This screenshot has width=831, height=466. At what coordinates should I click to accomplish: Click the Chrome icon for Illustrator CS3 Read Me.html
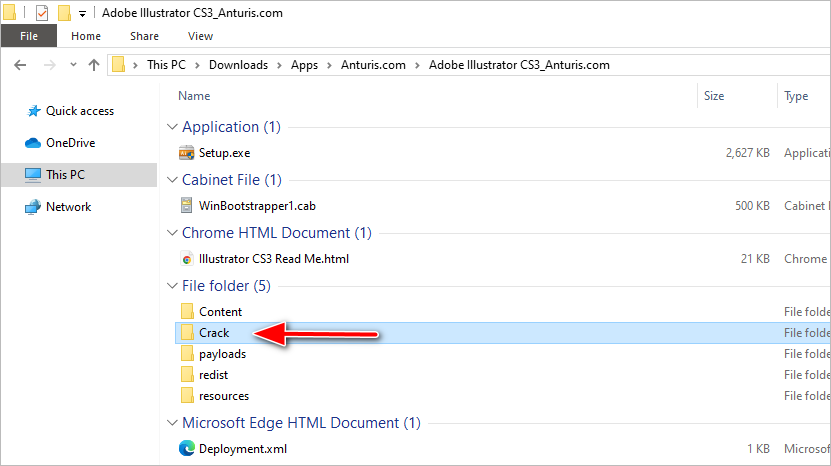click(186, 259)
